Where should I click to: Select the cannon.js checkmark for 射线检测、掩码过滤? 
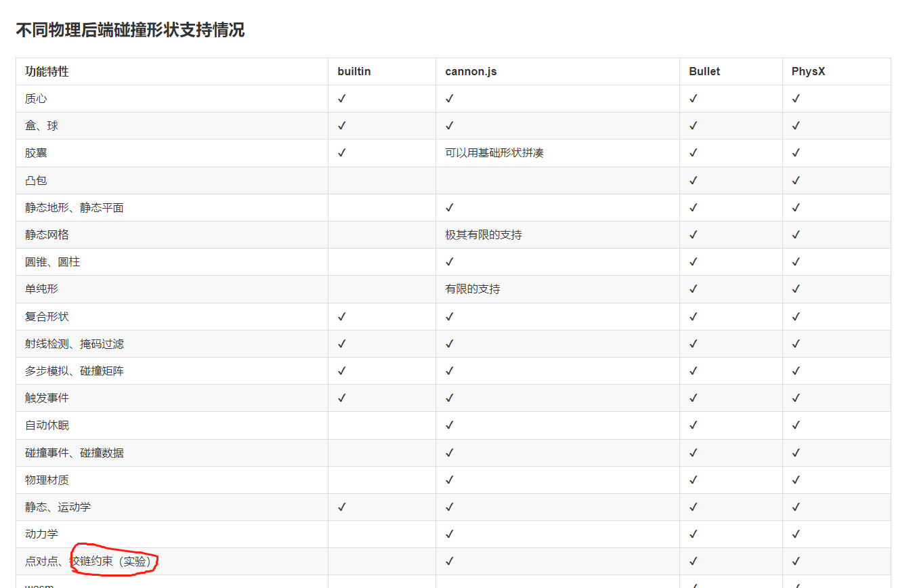450,344
